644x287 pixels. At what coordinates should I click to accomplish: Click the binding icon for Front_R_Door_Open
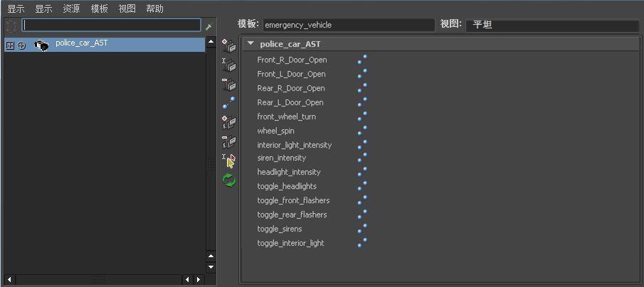pos(361,60)
